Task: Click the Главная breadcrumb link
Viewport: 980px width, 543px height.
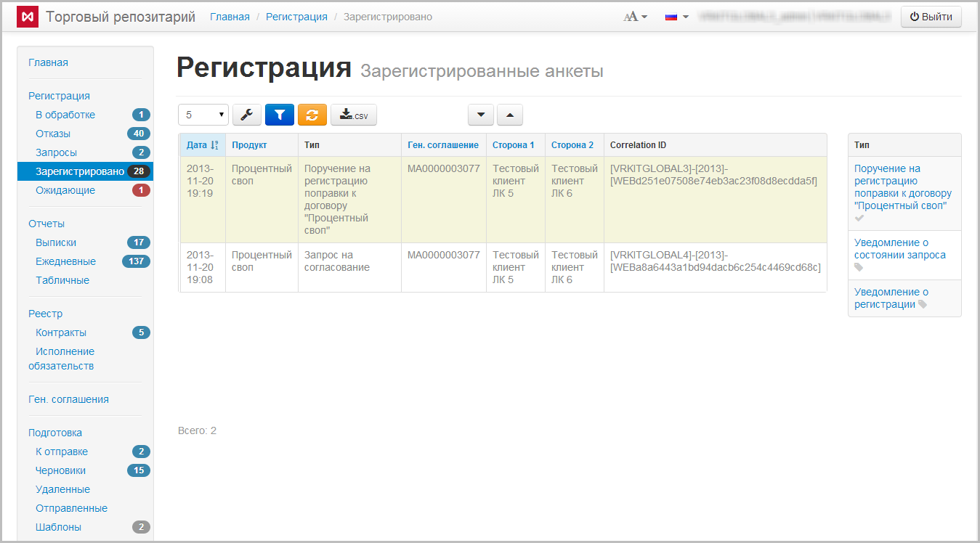Action: tap(230, 17)
